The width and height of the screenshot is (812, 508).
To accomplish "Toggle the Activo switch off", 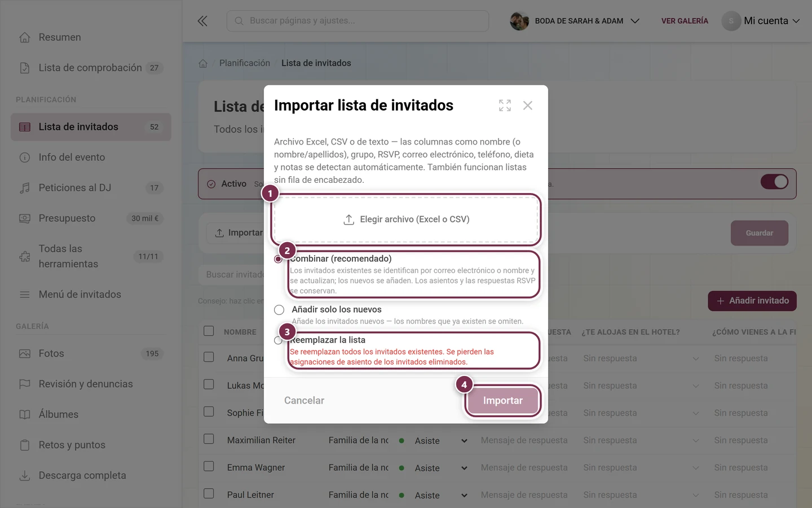I will pos(774,182).
